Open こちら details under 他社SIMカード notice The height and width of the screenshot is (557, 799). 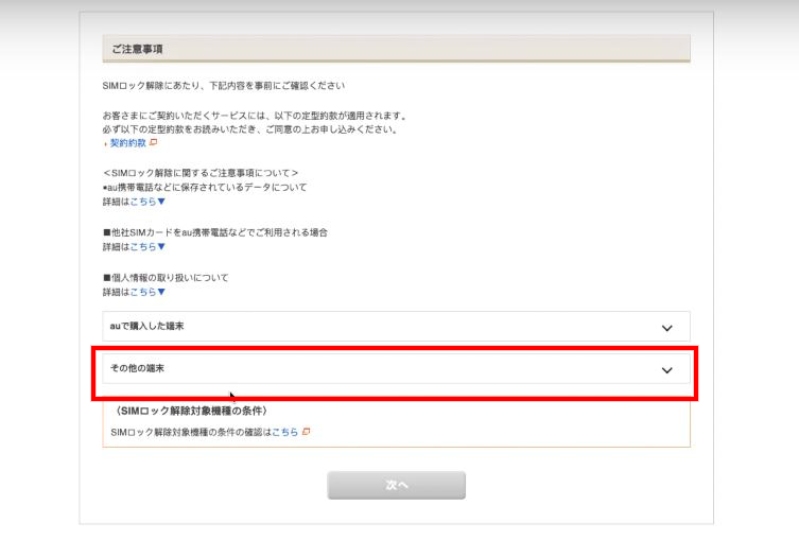[142, 247]
